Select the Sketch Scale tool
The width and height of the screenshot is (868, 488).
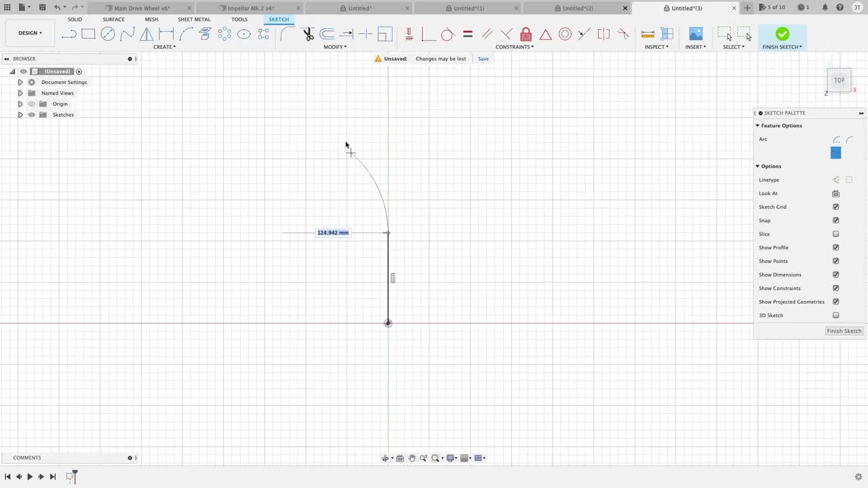[x=385, y=34]
